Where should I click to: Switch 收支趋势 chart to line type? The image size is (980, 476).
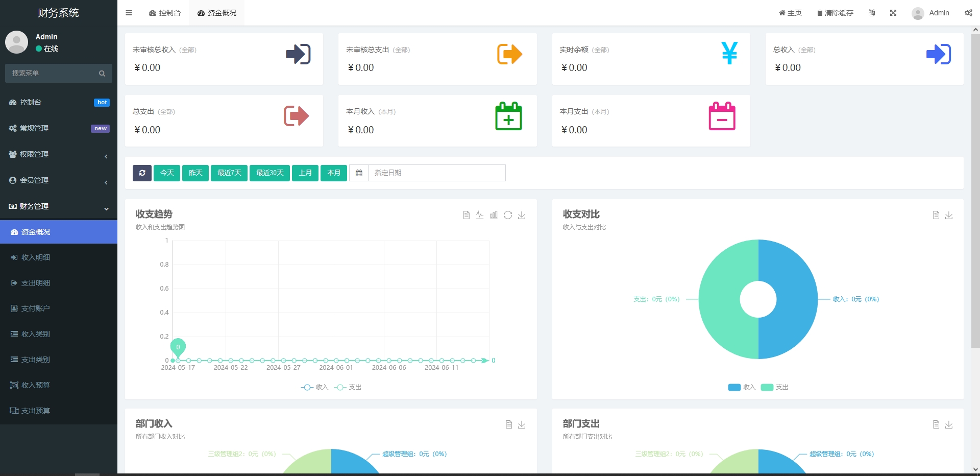click(480, 216)
